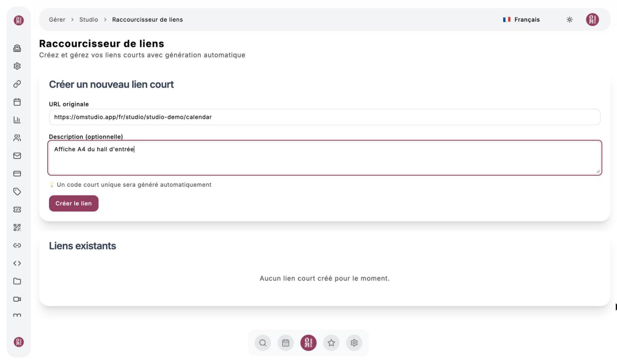Open the QR code icon in the sidebar
The width and height of the screenshot is (617, 364).
tap(17, 227)
